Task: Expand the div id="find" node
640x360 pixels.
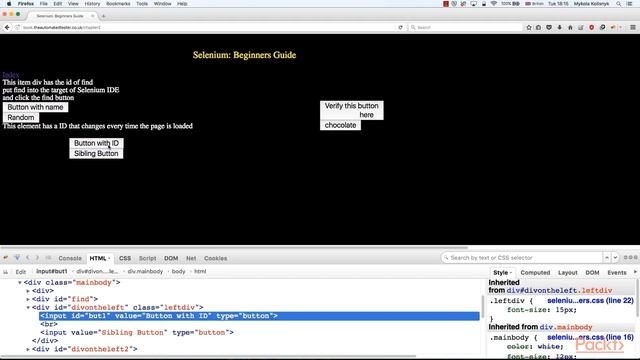Action: click(28, 299)
